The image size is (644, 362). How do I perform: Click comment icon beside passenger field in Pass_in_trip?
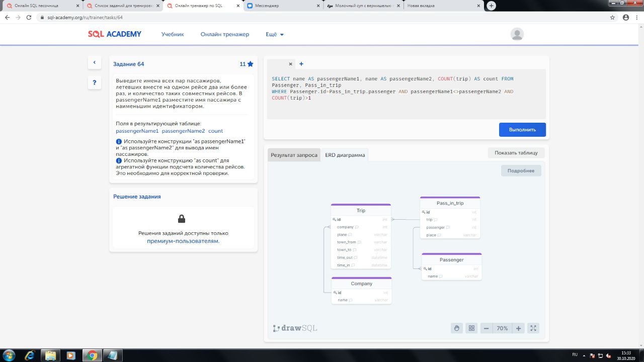point(448,227)
